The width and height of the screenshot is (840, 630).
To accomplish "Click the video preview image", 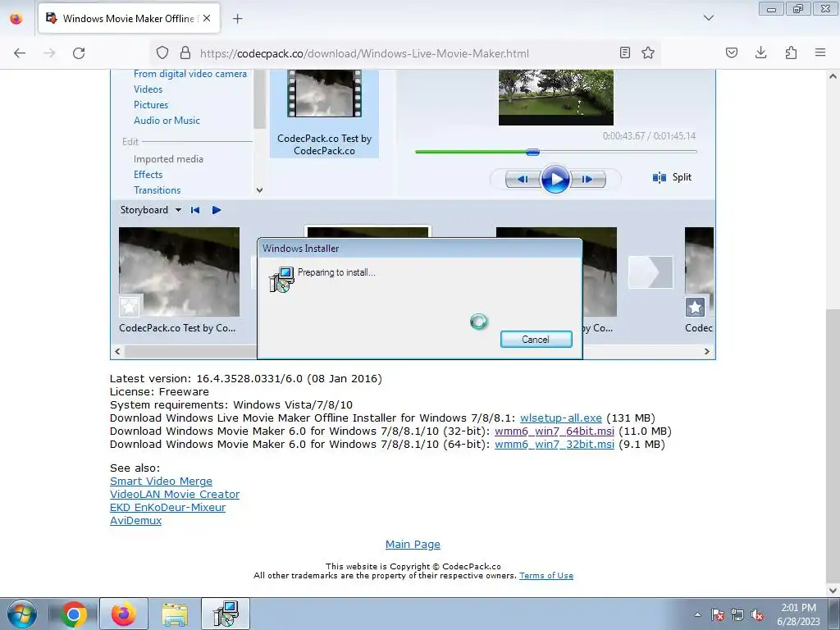I will [555, 97].
